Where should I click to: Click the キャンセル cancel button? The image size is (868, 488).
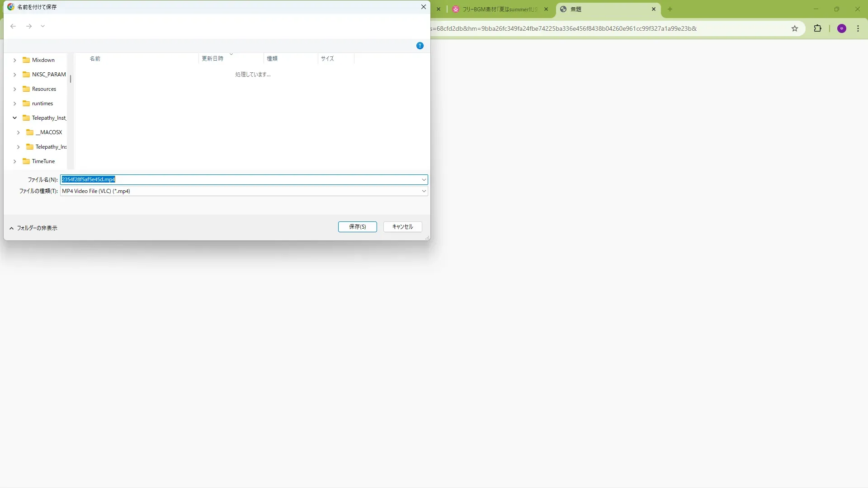(402, 227)
